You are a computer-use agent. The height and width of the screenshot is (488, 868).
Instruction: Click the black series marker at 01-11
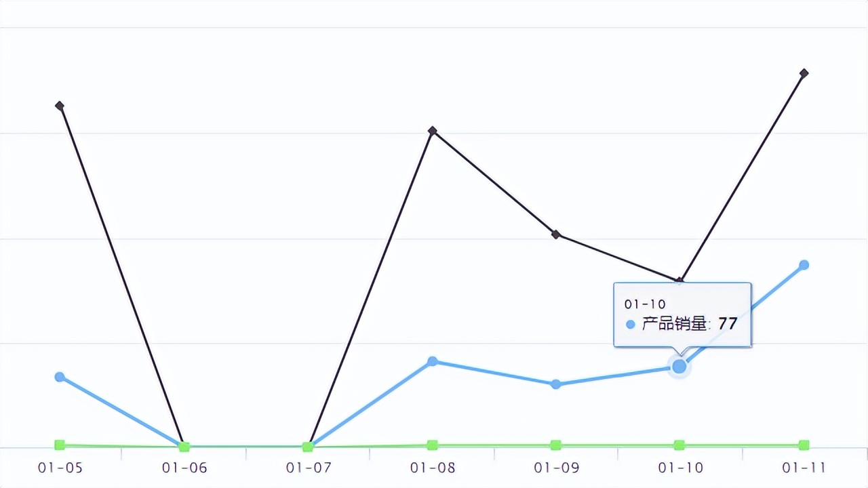(804, 73)
